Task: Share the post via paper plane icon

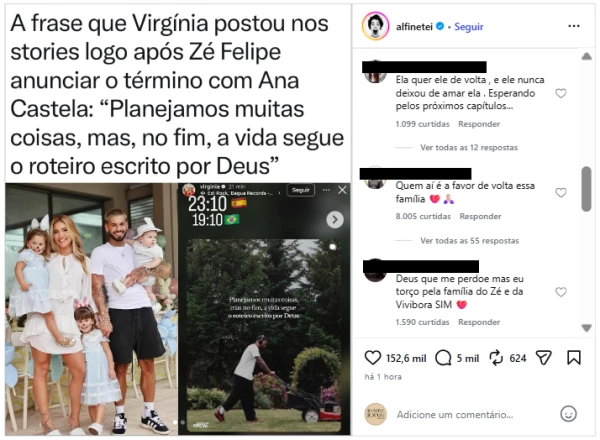Action: (x=543, y=358)
